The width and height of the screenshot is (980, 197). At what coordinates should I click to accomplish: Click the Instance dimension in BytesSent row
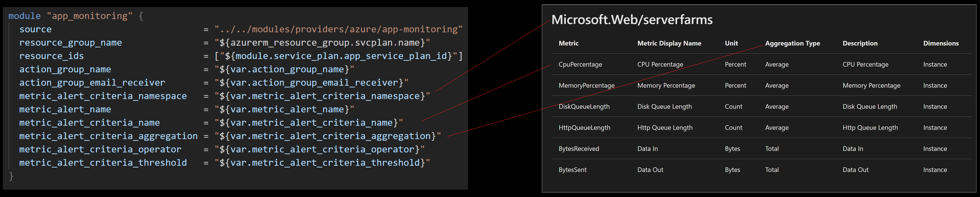[x=935, y=170]
